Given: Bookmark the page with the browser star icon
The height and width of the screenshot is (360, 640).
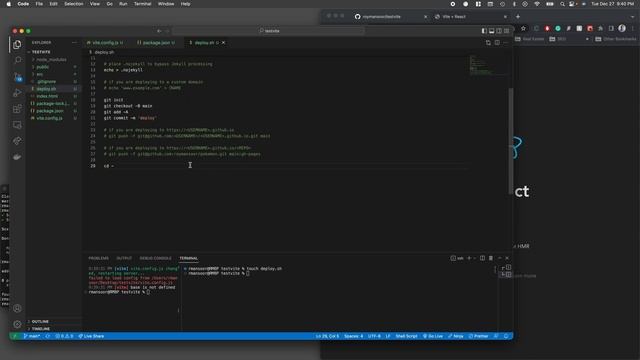Looking at the screenshot, I should click(x=523, y=28).
